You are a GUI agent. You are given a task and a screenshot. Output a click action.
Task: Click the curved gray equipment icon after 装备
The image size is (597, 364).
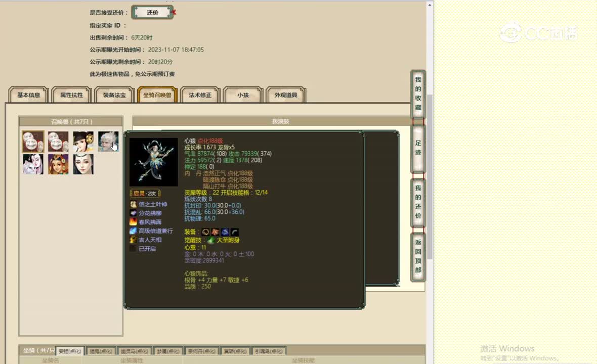[x=235, y=232]
